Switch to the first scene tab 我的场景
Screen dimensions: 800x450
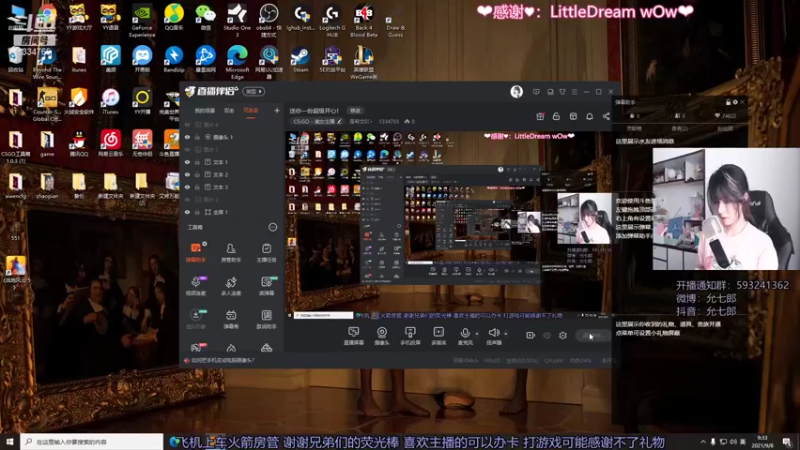205,111
